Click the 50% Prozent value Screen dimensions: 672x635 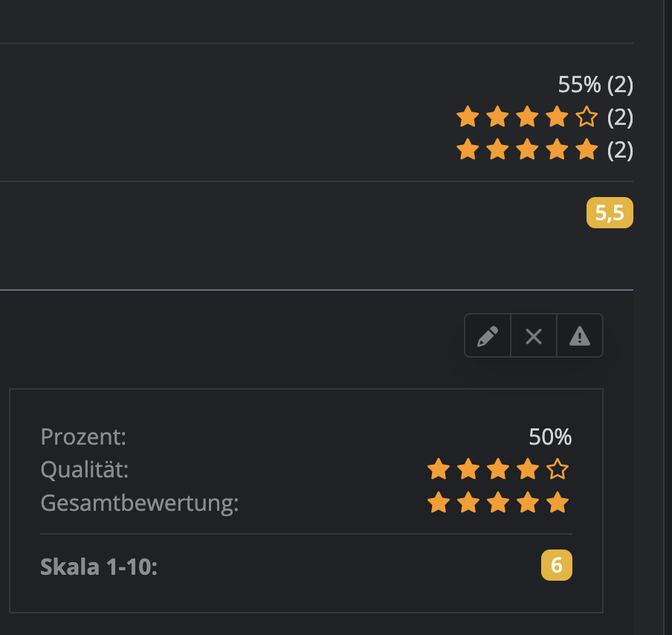pos(550,436)
